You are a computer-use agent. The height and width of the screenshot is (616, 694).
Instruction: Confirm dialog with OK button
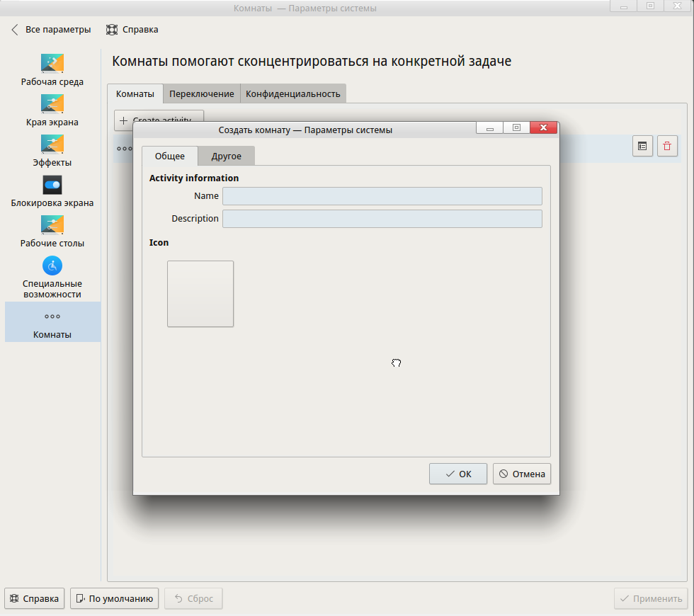[458, 474]
